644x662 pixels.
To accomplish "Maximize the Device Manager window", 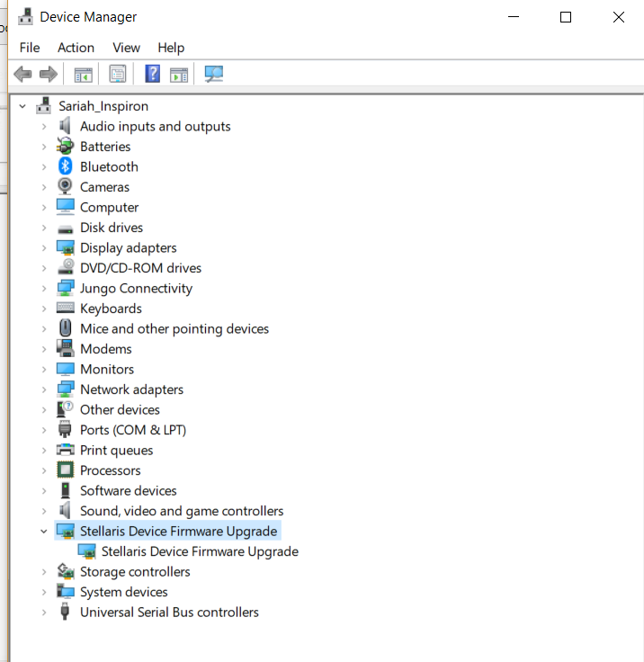I will coord(566,17).
